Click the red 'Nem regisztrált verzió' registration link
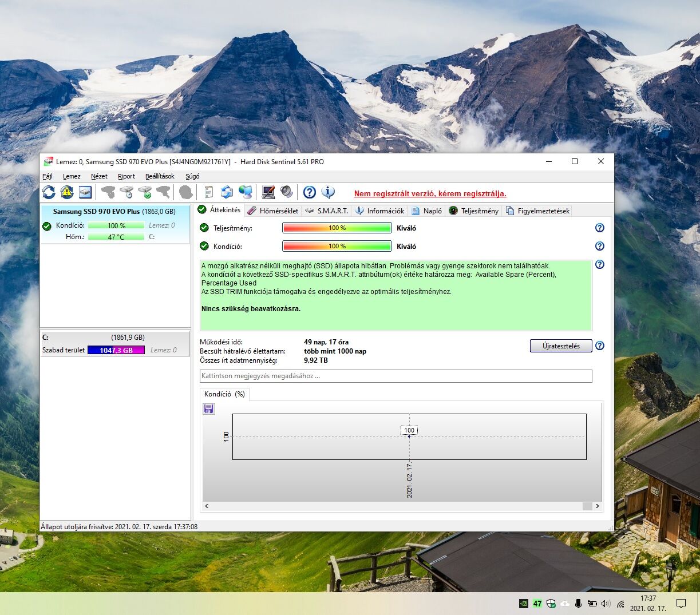Image resolution: width=700 pixels, height=615 pixels. (x=430, y=193)
